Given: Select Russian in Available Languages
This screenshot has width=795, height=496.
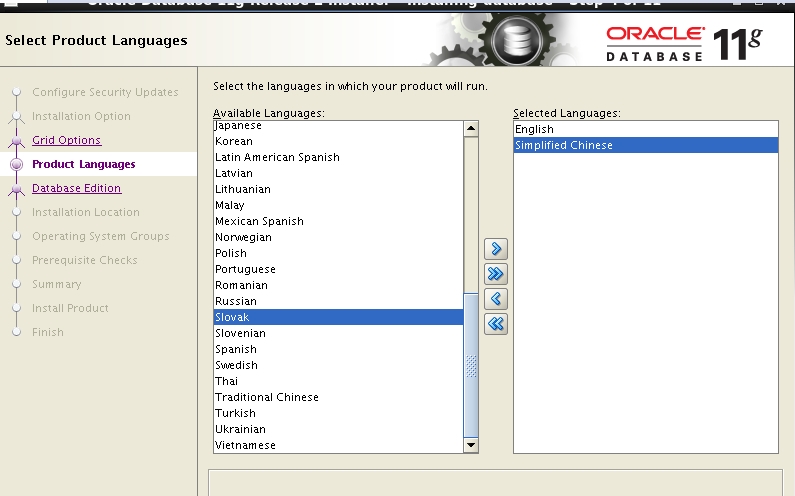Looking at the screenshot, I should (x=338, y=301).
